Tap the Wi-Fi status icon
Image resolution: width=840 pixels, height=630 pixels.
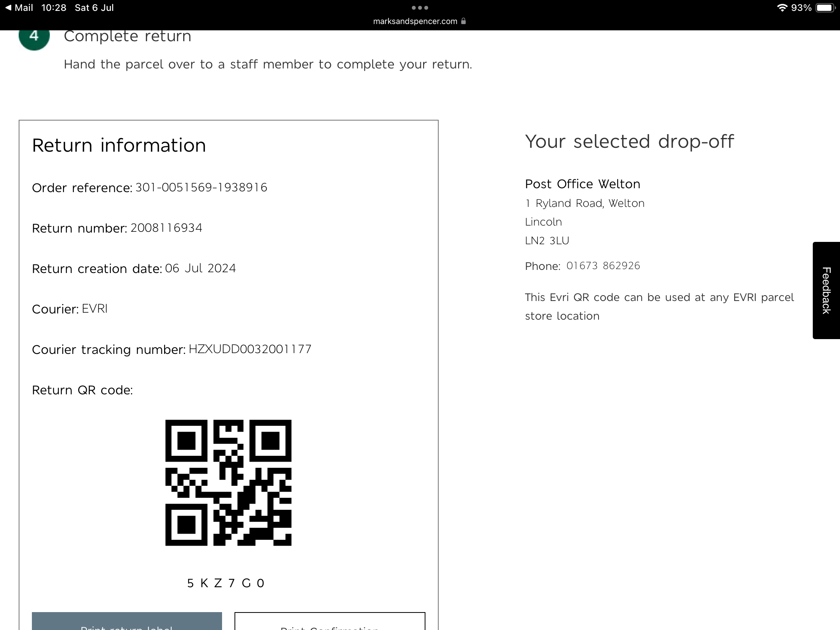[782, 8]
